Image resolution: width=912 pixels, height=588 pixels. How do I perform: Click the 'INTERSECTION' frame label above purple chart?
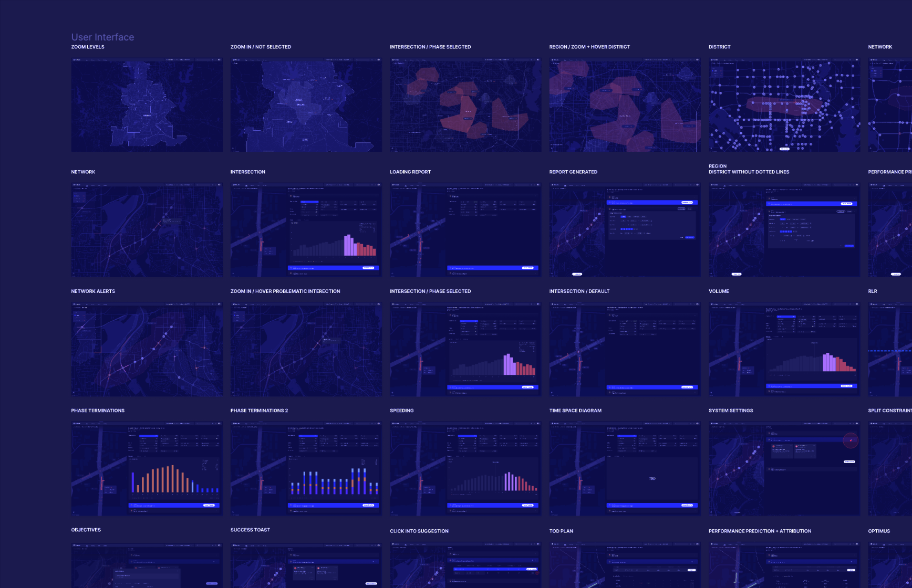click(x=248, y=172)
